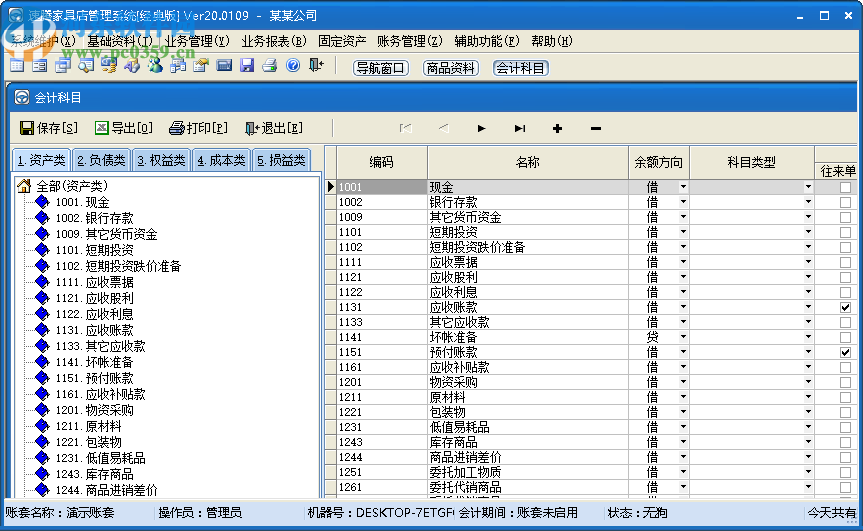863x531 pixels.
Task: Add a new record with plus icon
Action: point(557,128)
